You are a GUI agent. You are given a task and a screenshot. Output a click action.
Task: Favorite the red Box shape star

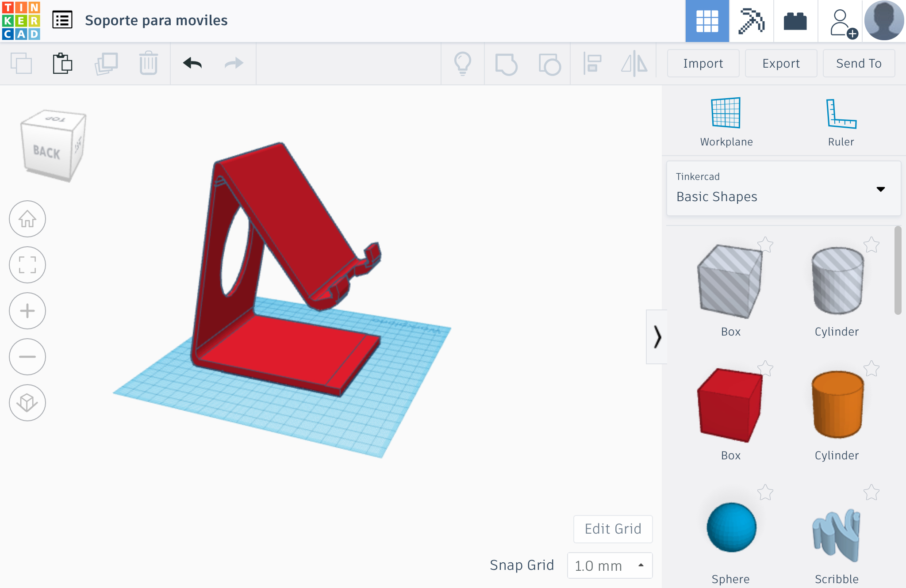pos(765,368)
